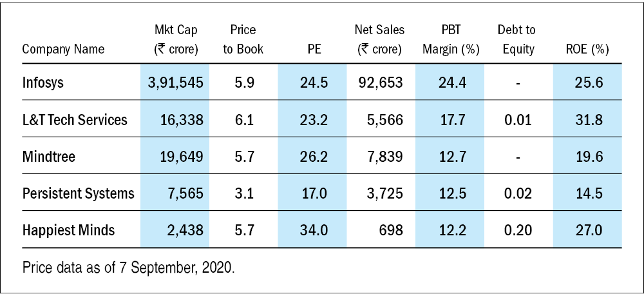The width and height of the screenshot is (644, 294).
Task: Select Mindtree net sales 7,839
Action: (x=386, y=156)
